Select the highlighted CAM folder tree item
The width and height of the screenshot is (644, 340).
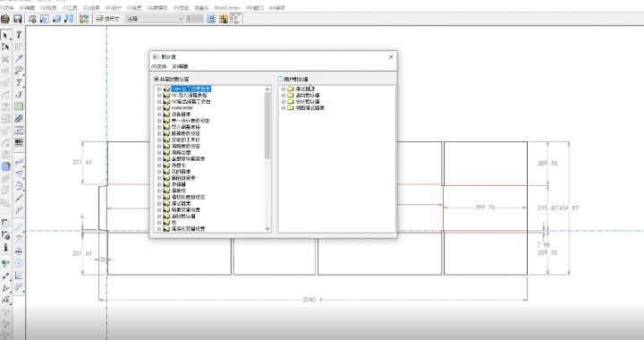[x=191, y=89]
